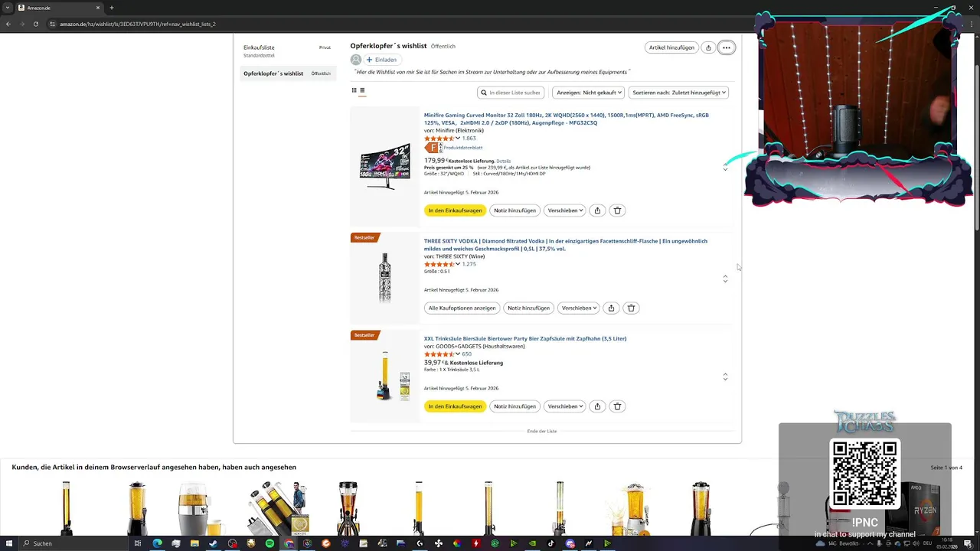Open the 1.863 reviews count link

click(469, 139)
